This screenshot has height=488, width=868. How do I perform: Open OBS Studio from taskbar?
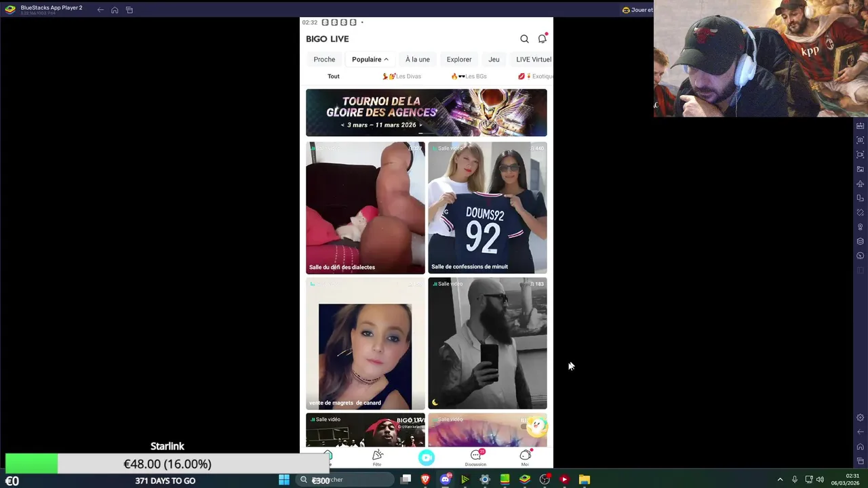(545, 480)
